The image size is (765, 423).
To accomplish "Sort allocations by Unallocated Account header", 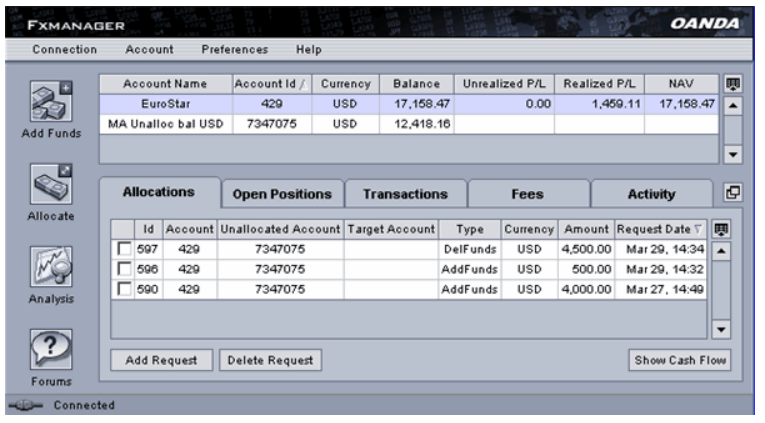I will click(281, 229).
